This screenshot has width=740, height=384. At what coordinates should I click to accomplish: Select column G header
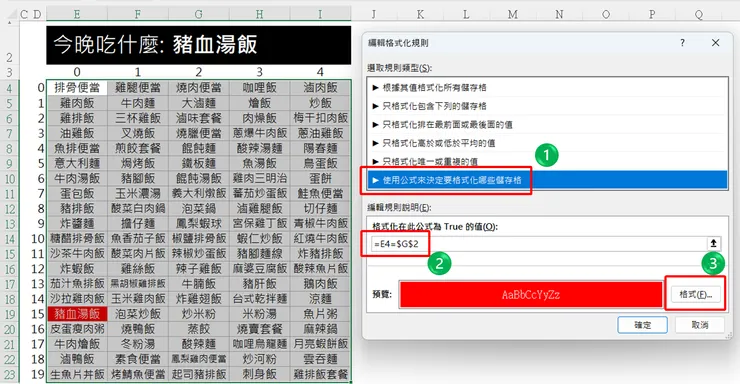(199, 14)
